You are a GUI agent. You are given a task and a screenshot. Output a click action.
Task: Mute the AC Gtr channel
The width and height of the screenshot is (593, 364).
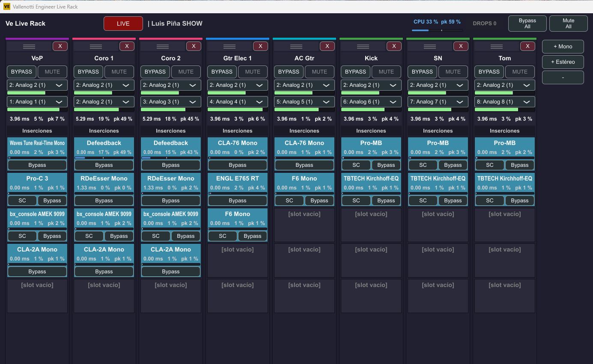(x=319, y=72)
